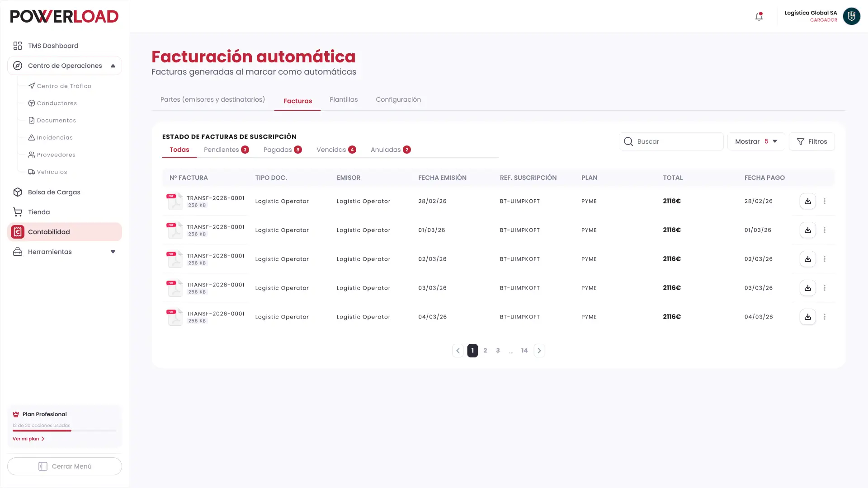Collapse the Centro de Operaciones section
Image resolution: width=868 pixels, height=488 pixels.
(x=113, y=66)
